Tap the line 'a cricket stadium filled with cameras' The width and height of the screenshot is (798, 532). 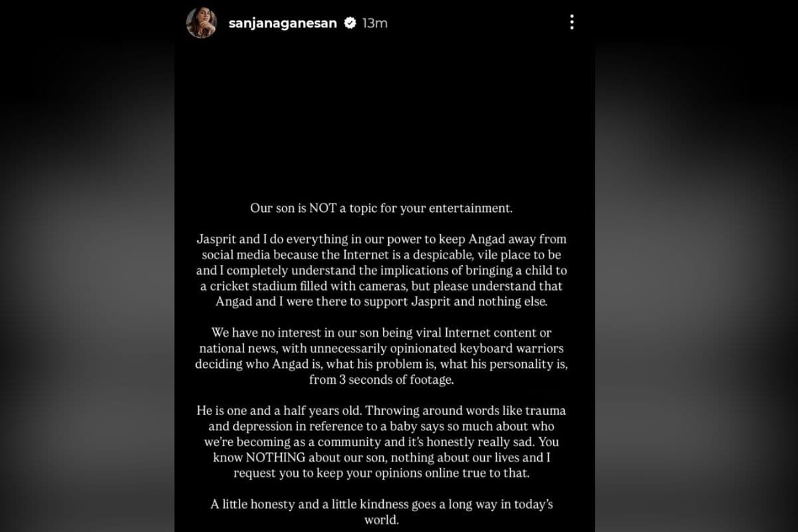click(382, 286)
